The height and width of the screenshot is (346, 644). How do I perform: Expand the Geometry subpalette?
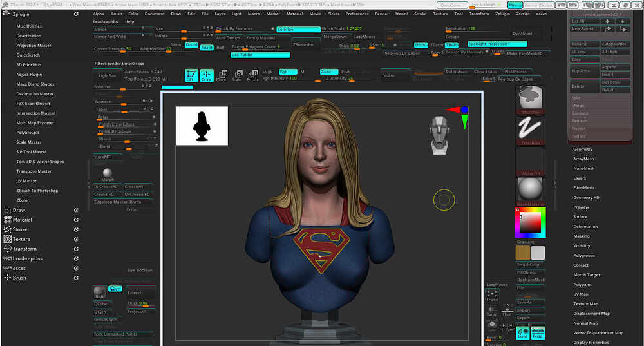click(x=583, y=149)
